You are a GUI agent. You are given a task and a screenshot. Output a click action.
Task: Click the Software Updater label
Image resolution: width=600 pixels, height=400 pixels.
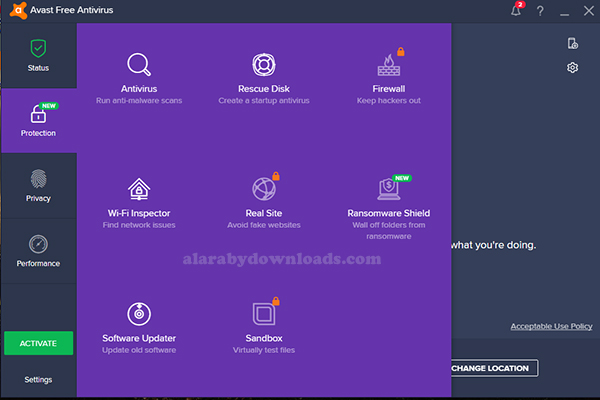point(139,338)
